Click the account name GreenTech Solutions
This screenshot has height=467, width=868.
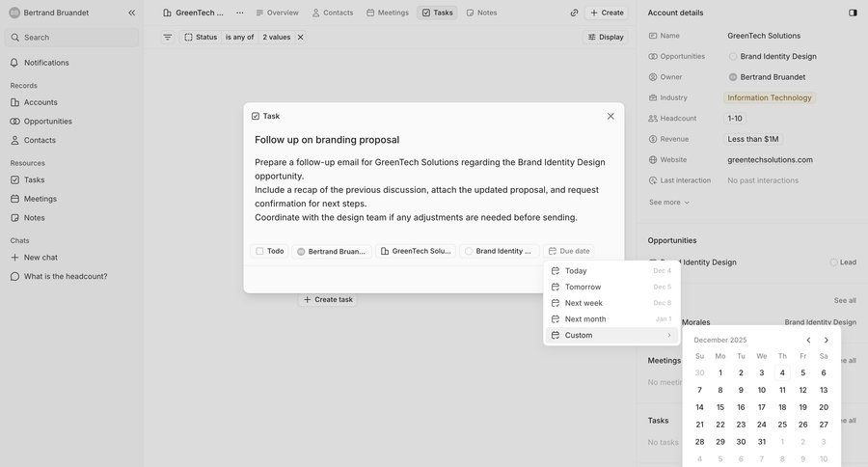pyautogui.click(x=764, y=36)
